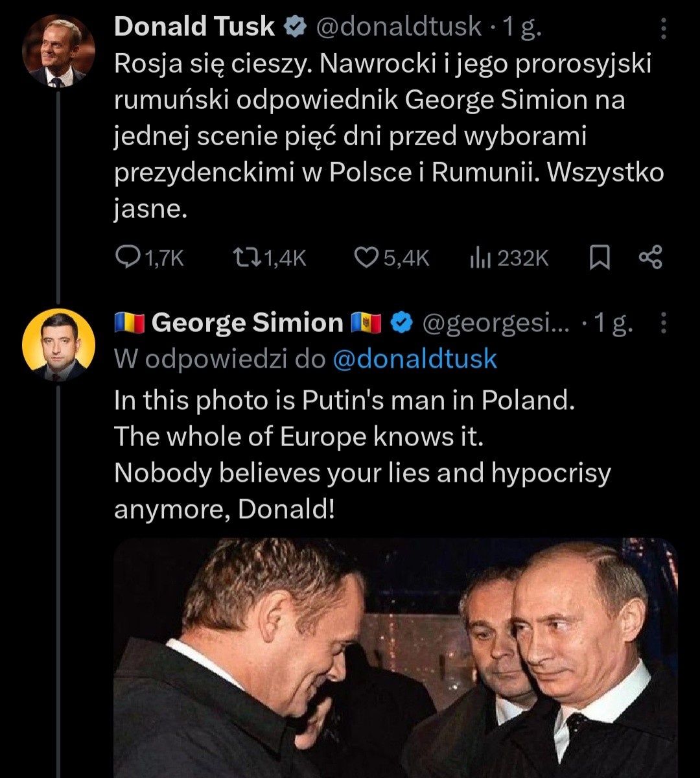Reply to Donald Tusk's tweet
This screenshot has height=778, width=700.
pyautogui.click(x=124, y=259)
